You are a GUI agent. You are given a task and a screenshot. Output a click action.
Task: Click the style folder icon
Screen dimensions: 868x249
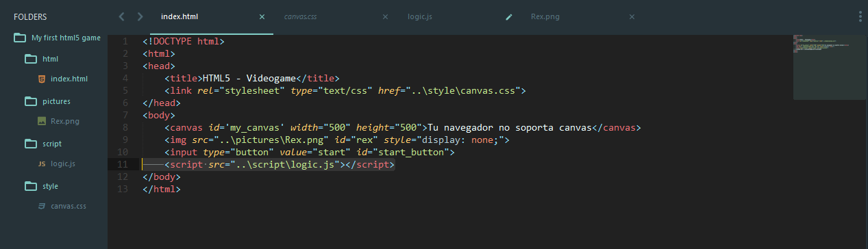[x=30, y=186]
